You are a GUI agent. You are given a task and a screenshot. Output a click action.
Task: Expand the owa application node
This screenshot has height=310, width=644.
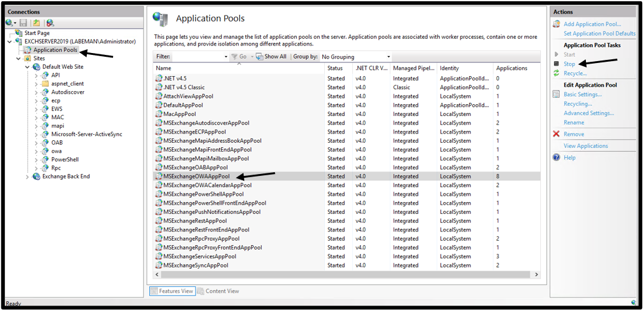(x=36, y=151)
